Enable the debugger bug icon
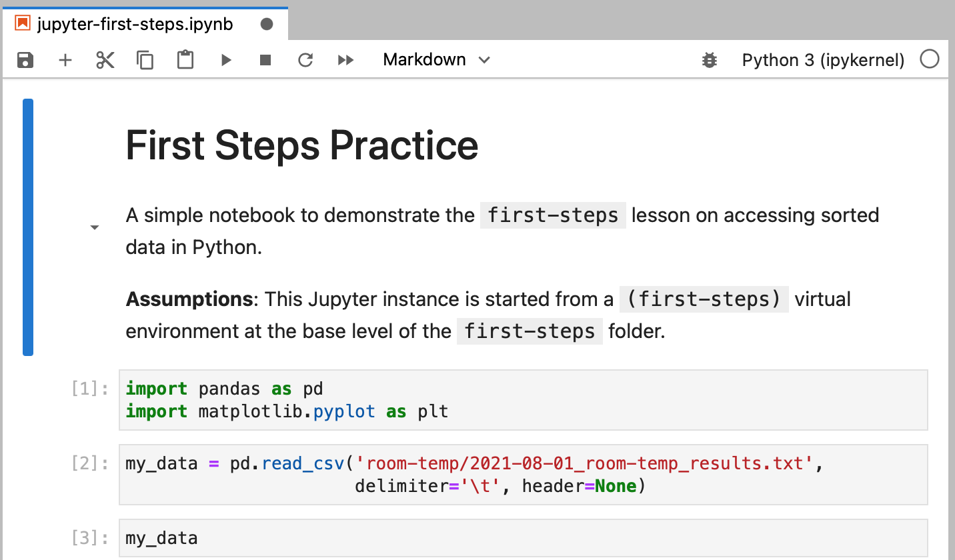The height and width of the screenshot is (560, 955). [x=710, y=61]
